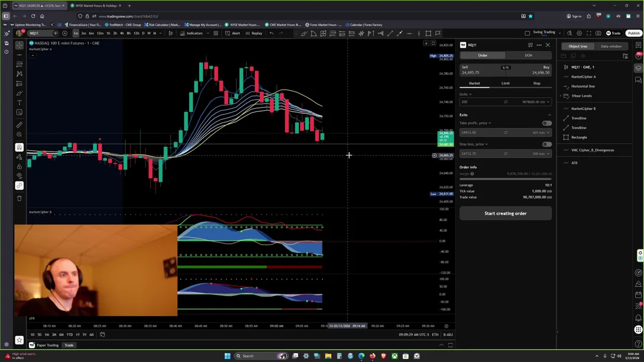Open the timeframe dropdown arrow

click(162, 33)
